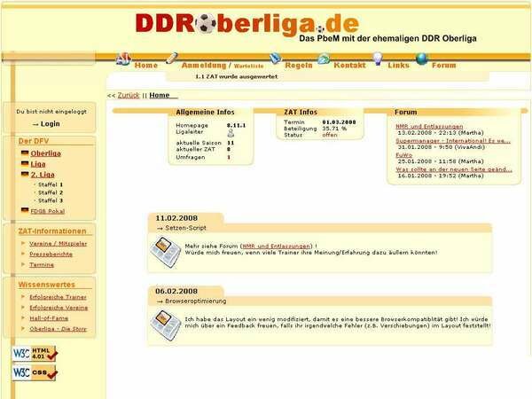
Task: Select Staffel 2
Action: (x=51, y=192)
